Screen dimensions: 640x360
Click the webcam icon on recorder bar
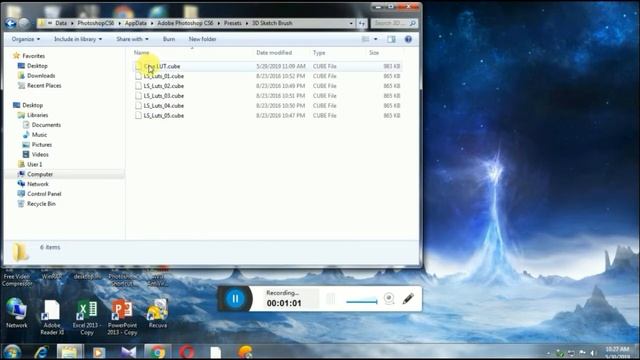(x=389, y=298)
